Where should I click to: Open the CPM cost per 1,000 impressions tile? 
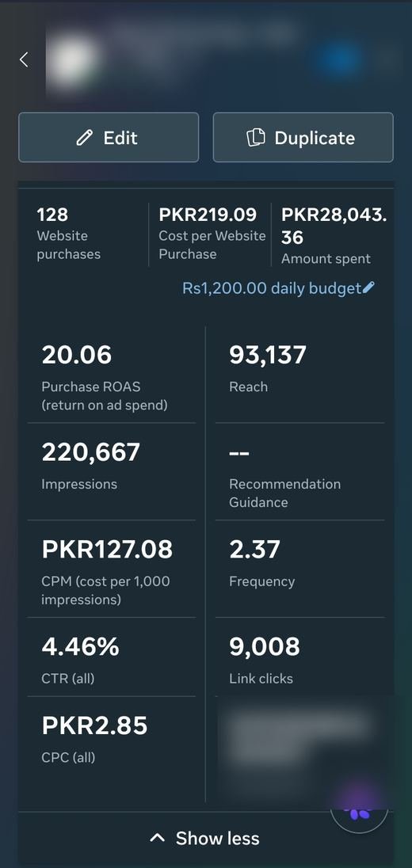(111, 569)
